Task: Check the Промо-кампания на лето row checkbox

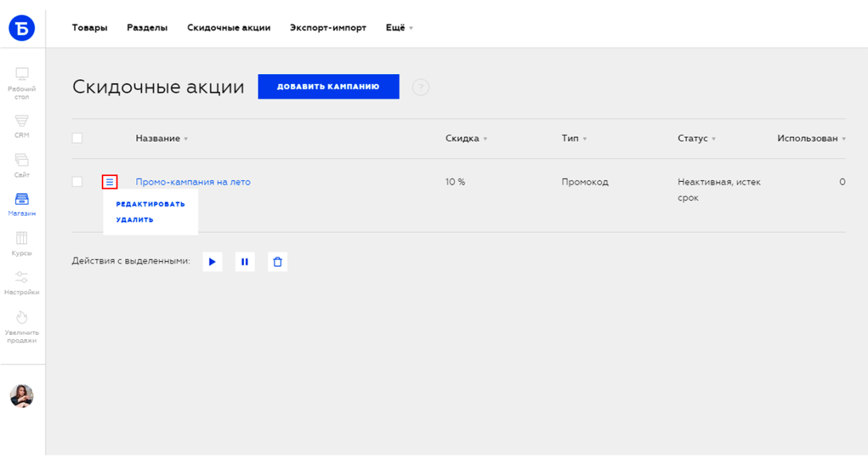Action: [x=77, y=182]
